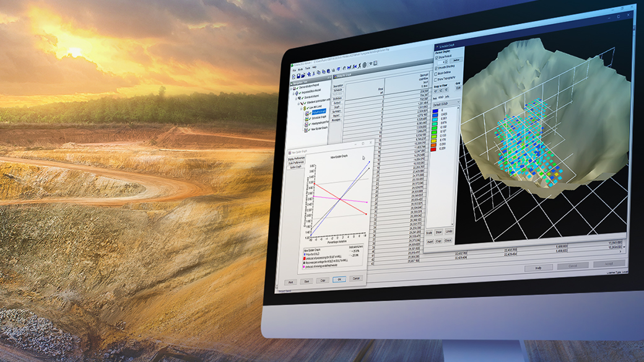Click the dollar sign Low Mill Limit icon
Screen dimensions: 644x362
click(303, 108)
